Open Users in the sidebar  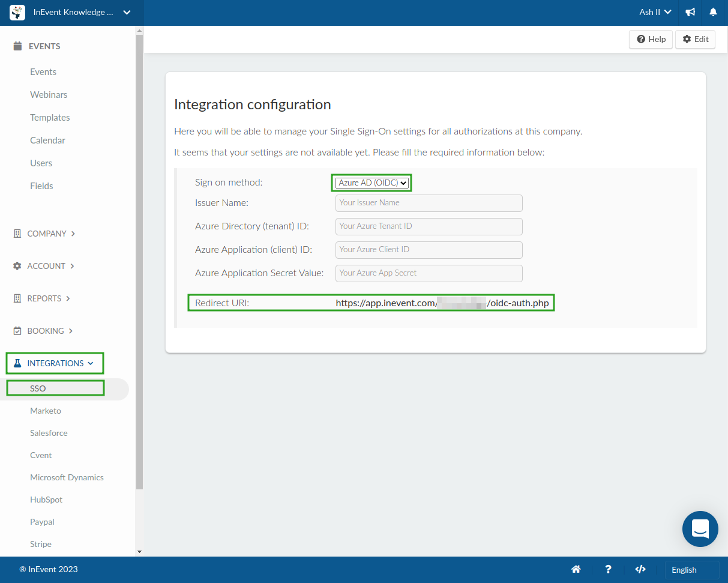point(41,163)
